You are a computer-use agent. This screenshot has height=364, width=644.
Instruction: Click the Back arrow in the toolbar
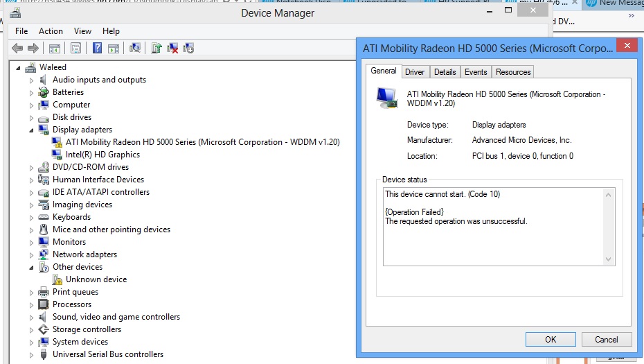(17, 48)
